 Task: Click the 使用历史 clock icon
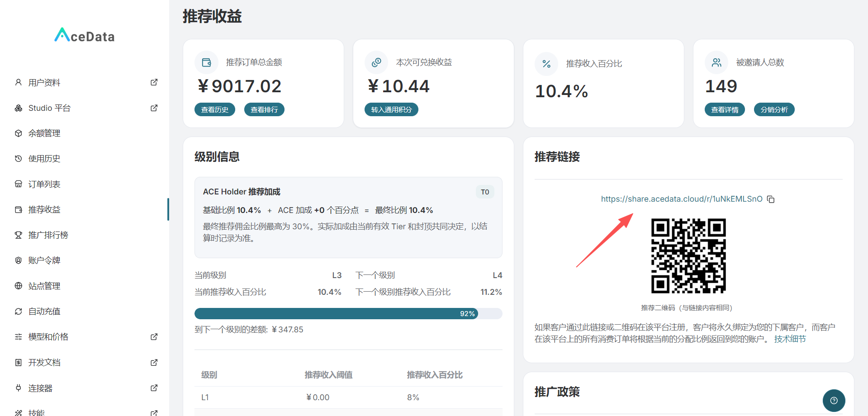pyautogui.click(x=19, y=159)
